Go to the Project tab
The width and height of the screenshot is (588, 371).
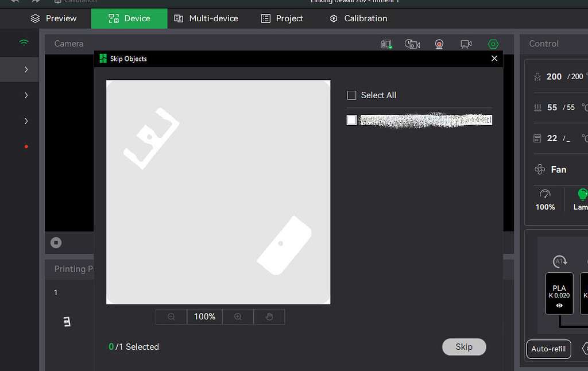click(282, 18)
